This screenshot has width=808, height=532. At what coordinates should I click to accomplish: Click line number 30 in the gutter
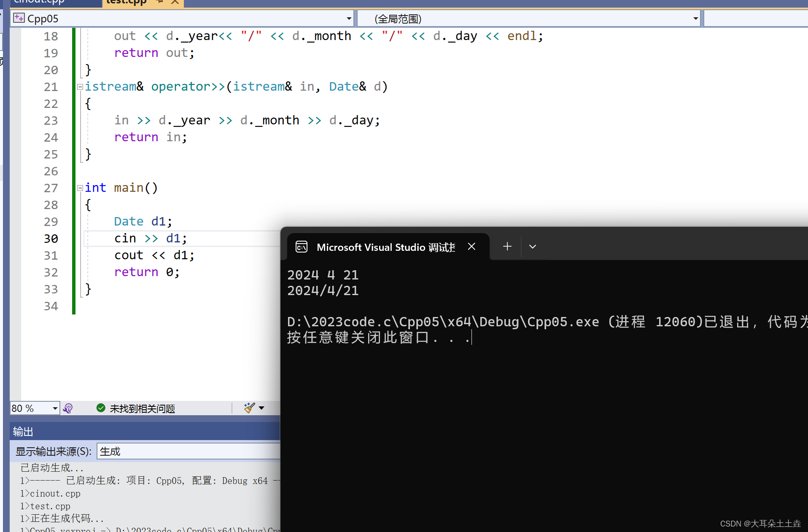click(x=51, y=239)
